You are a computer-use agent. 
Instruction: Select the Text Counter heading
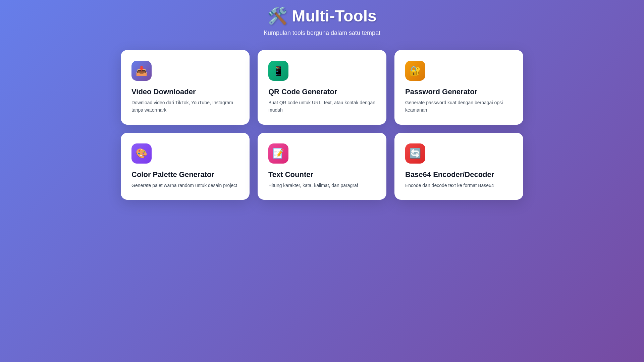point(290,175)
